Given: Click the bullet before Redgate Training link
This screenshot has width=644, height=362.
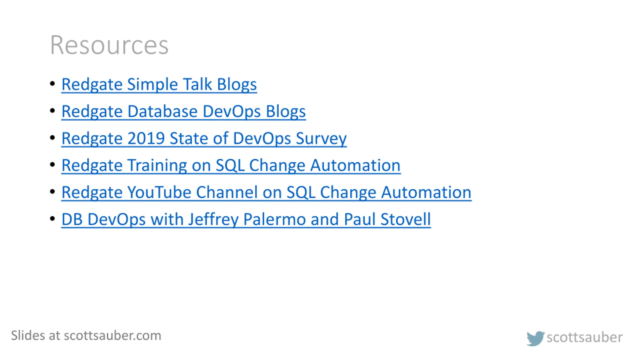Looking at the screenshot, I should tap(52, 165).
